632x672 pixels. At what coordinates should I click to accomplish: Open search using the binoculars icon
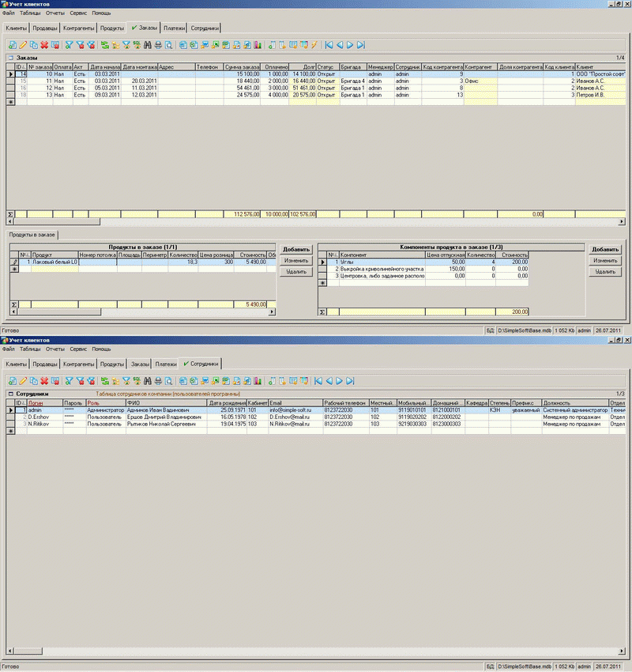click(x=147, y=46)
